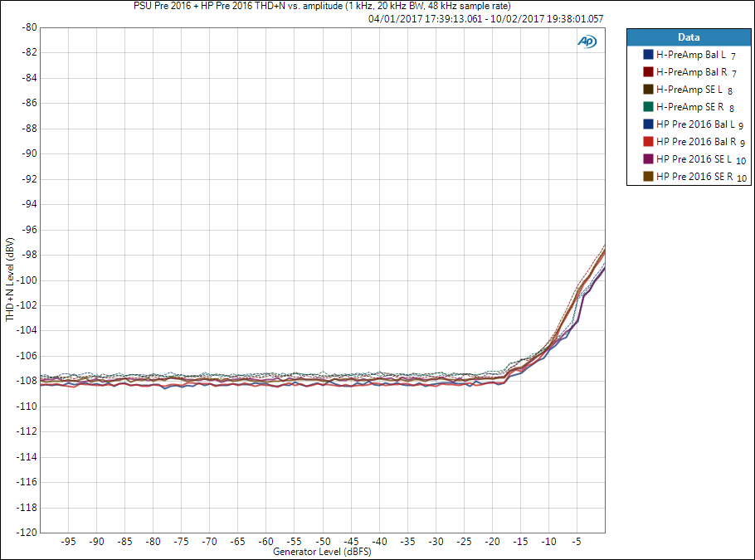Click the -95 x-axis tick label
755x560 pixels.
68,542
